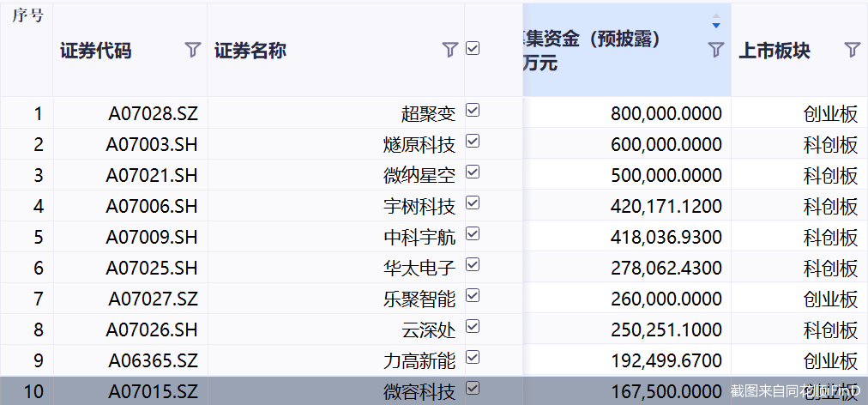The height and width of the screenshot is (405, 868).
Task: Click the 证券名称 column header
Action: [x=250, y=51]
